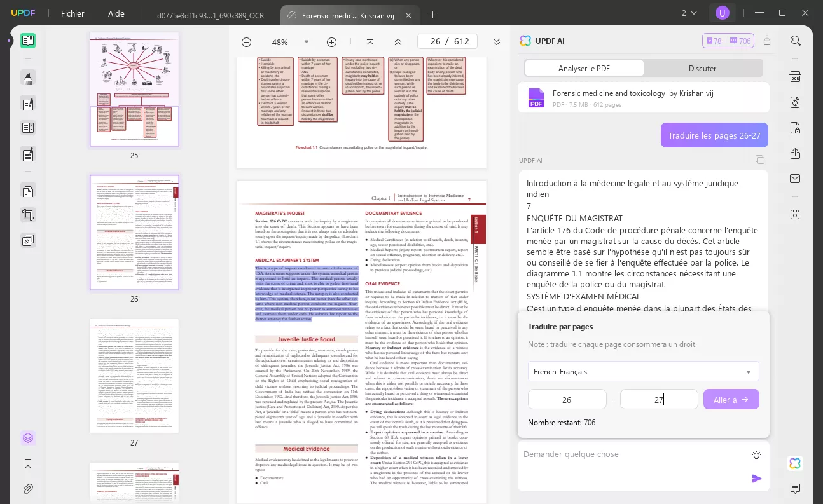
Task: Run OCR recognition tool
Action: coord(796,78)
